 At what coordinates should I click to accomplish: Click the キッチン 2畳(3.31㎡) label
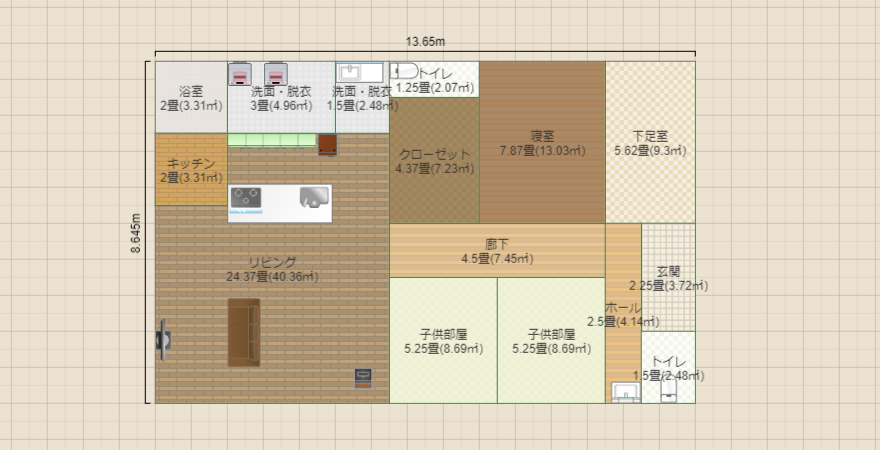(191, 171)
